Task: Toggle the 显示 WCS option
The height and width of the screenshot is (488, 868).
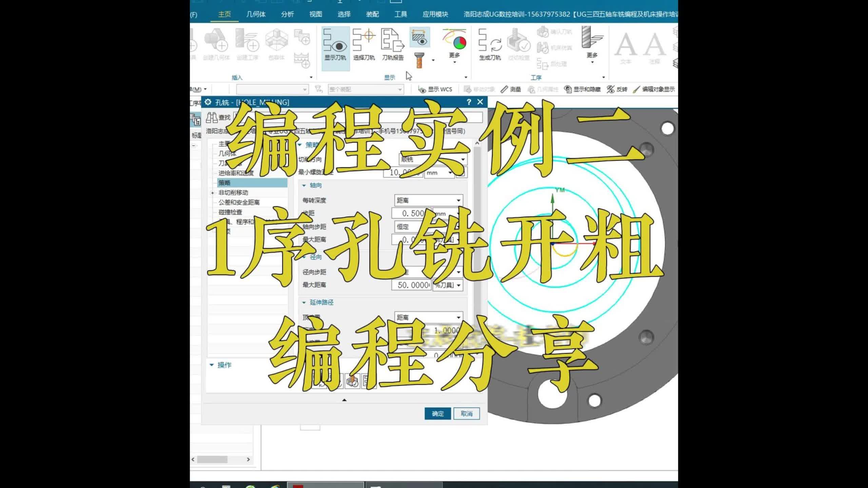Action: (435, 89)
